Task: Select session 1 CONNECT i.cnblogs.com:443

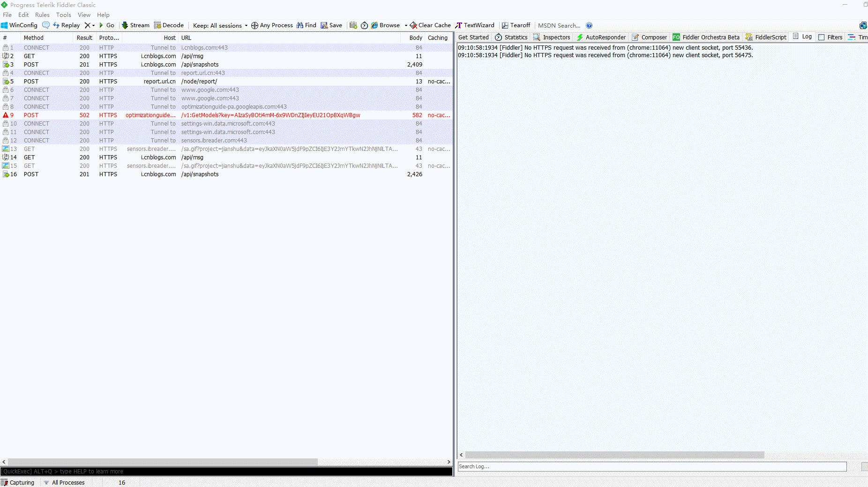Action: 226,48
